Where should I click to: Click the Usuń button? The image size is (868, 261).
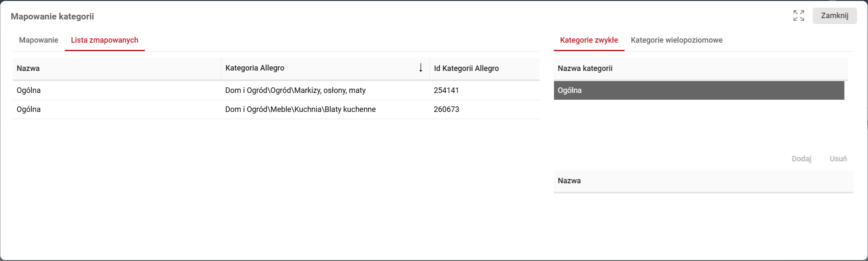838,159
